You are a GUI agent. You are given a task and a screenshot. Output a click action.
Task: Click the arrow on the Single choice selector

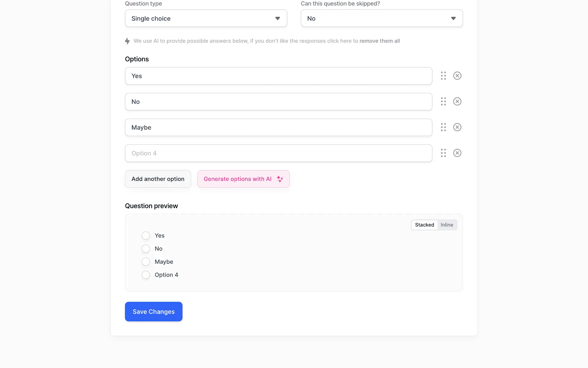[x=277, y=18]
